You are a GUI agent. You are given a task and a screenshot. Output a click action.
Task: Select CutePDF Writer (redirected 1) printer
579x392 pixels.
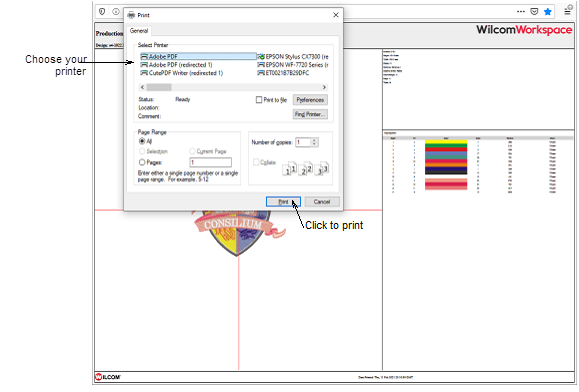pyautogui.click(x=182, y=73)
